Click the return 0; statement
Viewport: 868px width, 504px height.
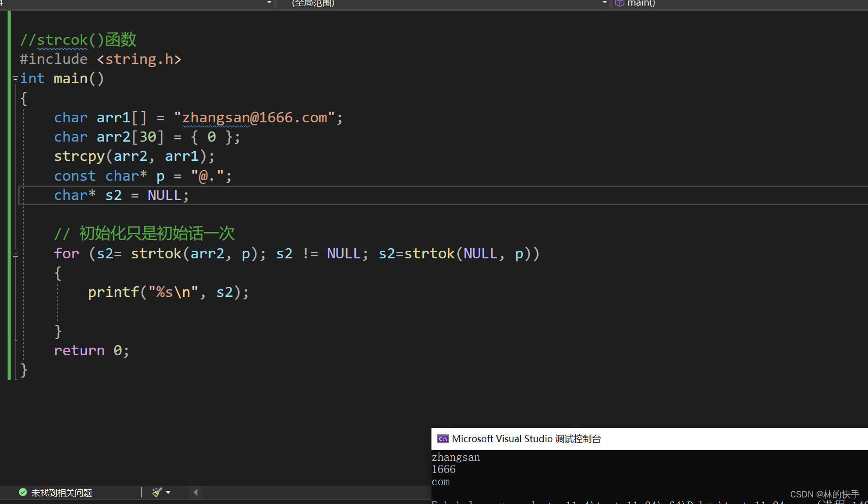point(92,351)
